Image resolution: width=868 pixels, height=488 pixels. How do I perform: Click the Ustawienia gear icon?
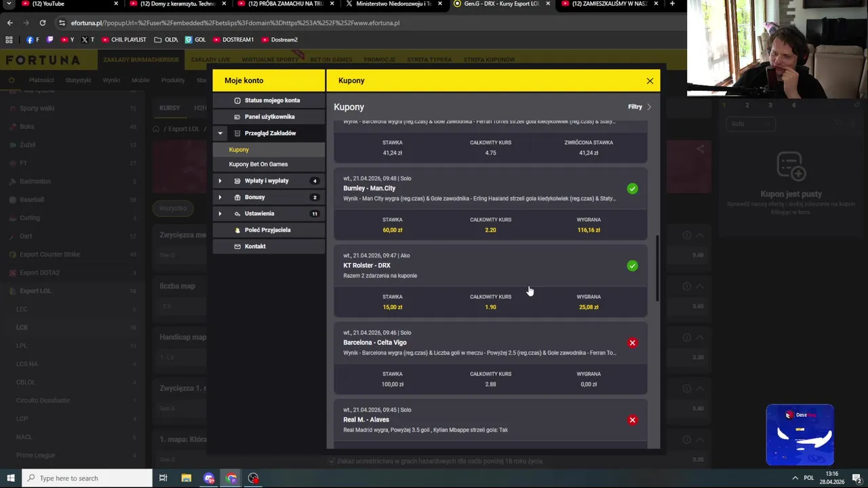(x=237, y=213)
